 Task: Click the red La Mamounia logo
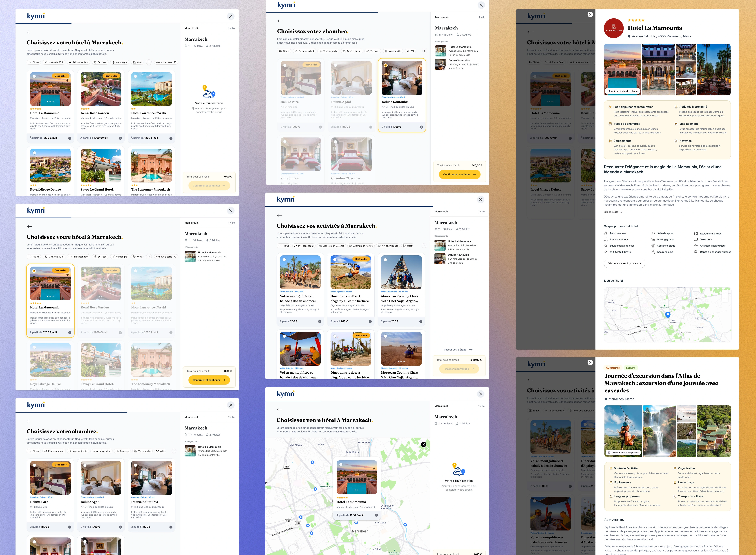click(614, 28)
